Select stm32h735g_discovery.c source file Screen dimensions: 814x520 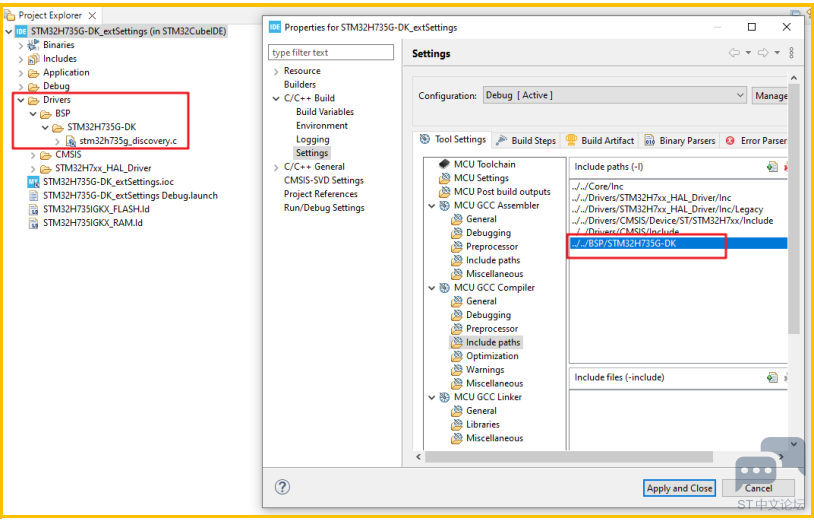130,141
